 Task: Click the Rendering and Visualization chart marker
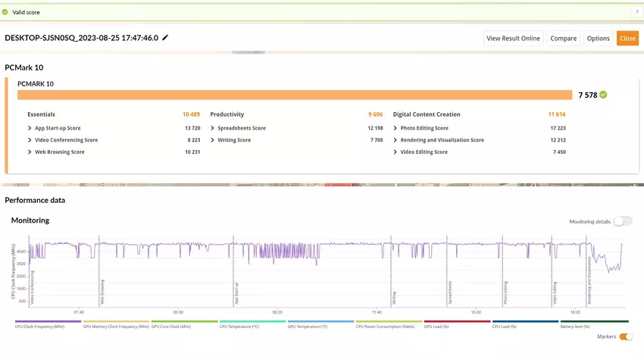pyautogui.click(x=589, y=280)
